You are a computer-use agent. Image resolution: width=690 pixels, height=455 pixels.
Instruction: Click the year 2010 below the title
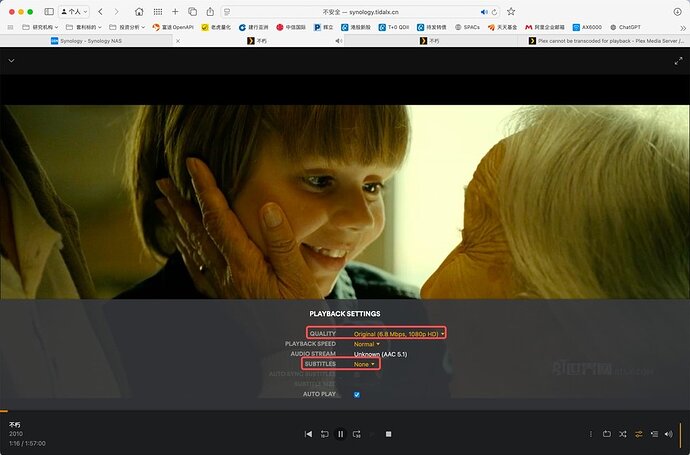[x=15, y=434]
